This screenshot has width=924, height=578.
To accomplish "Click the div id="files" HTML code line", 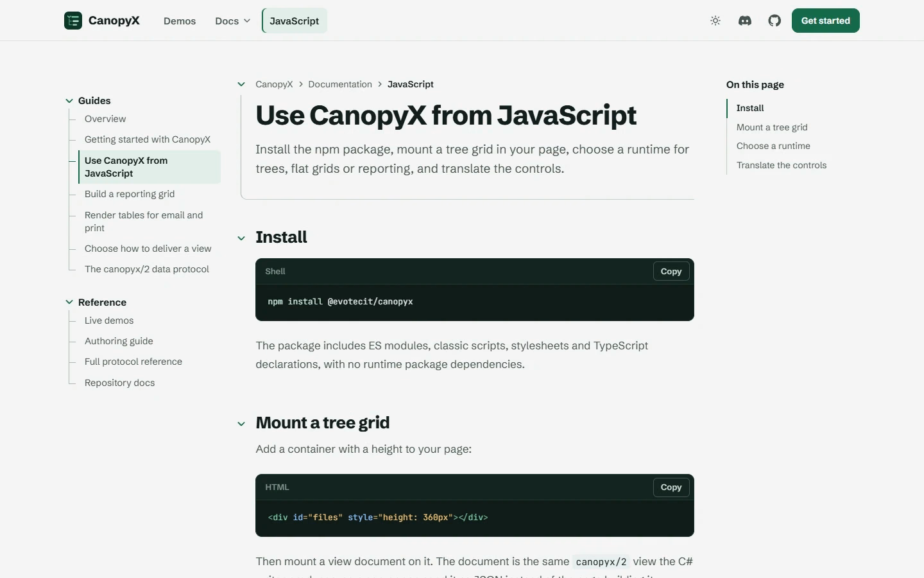I will 378,517.
